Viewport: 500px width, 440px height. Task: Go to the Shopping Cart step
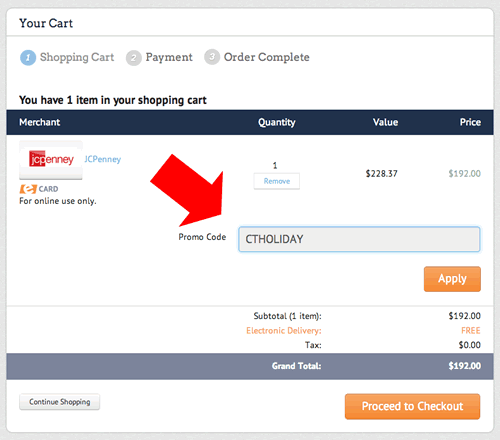click(x=77, y=57)
